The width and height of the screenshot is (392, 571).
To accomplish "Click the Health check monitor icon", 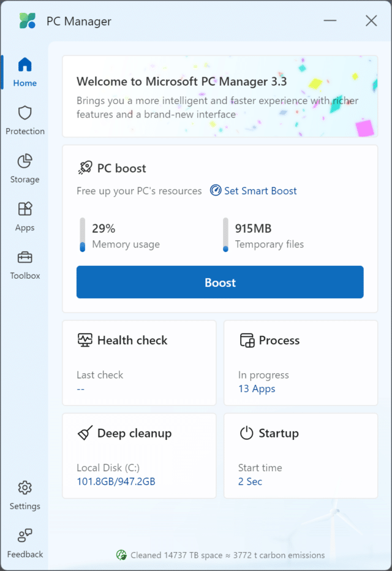I will click(x=85, y=340).
